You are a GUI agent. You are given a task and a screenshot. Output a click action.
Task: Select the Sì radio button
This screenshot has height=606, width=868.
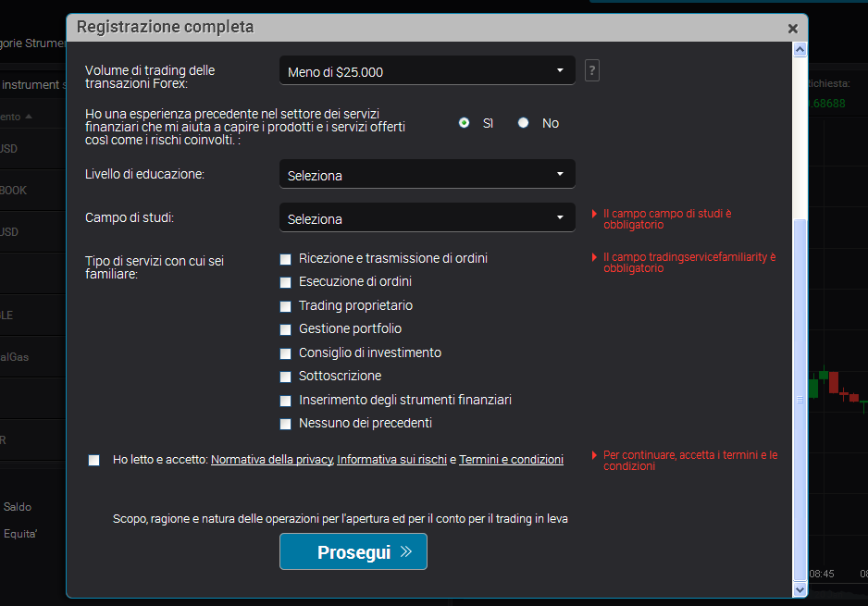click(x=464, y=123)
